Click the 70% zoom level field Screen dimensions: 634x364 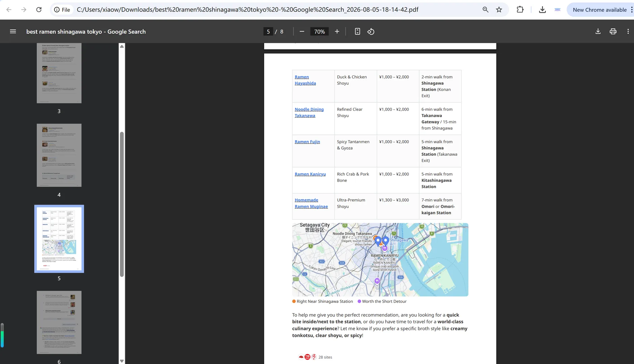tap(319, 31)
